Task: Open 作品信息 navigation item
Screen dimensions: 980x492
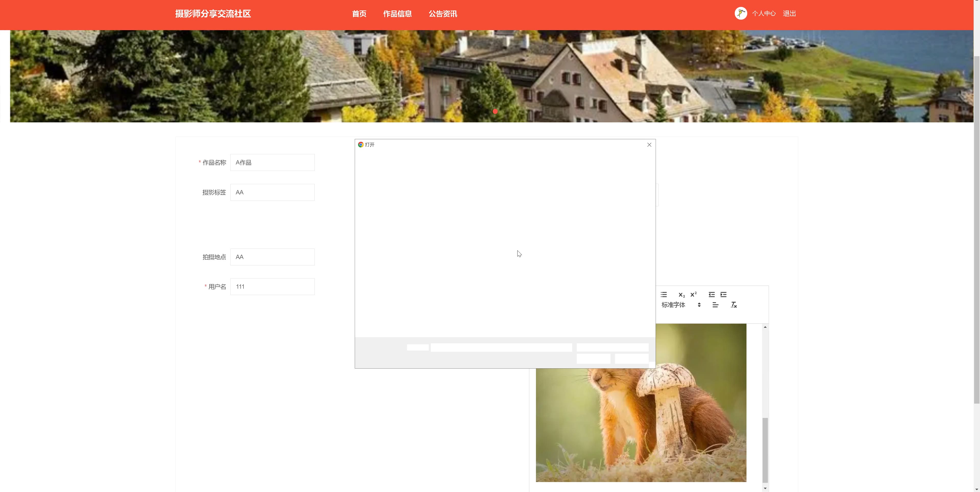Action: point(397,14)
